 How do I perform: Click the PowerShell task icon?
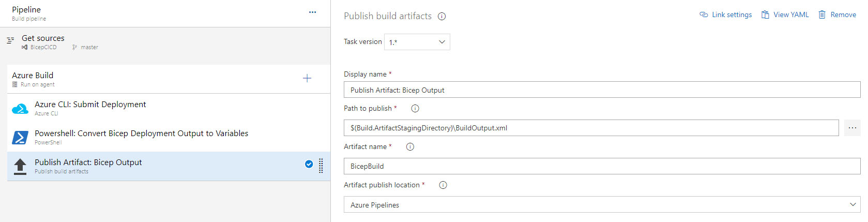[x=20, y=137]
